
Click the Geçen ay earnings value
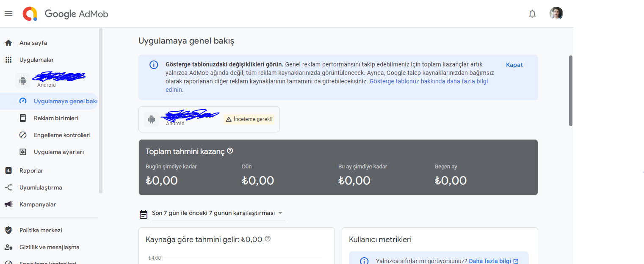pyautogui.click(x=451, y=181)
